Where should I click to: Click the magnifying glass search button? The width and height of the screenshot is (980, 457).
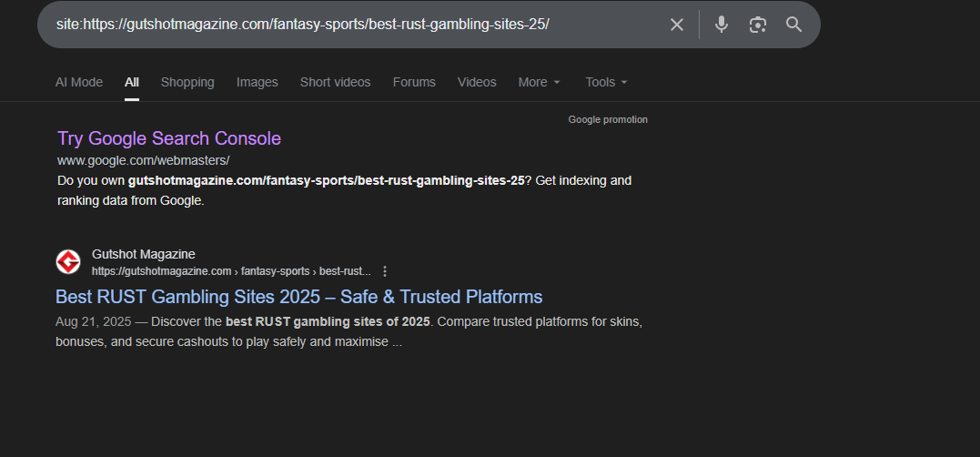coord(793,25)
